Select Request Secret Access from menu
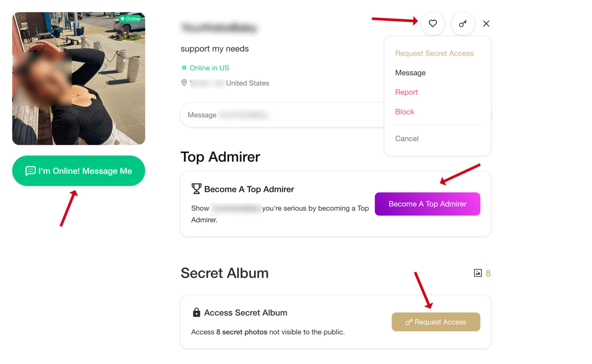The height and width of the screenshot is (364, 592). tap(434, 53)
